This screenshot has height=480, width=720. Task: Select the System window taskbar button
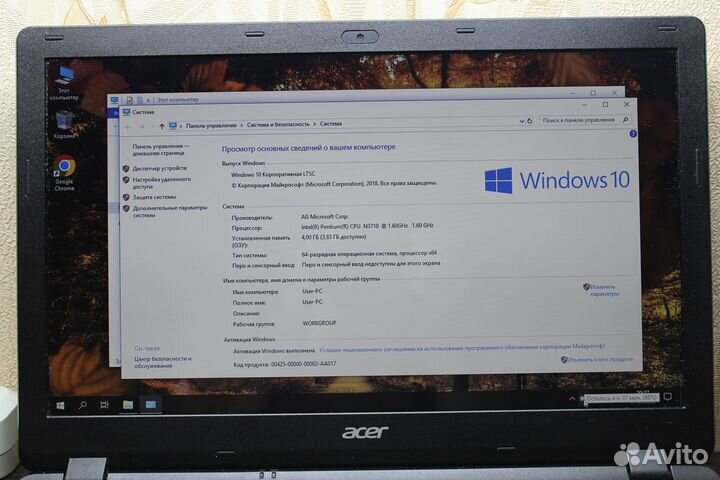[x=151, y=404]
